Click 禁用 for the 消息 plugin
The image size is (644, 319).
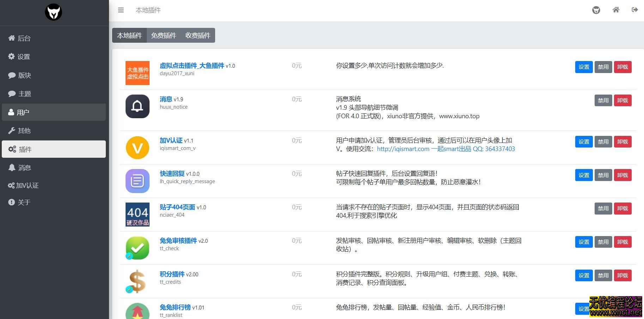[603, 100]
